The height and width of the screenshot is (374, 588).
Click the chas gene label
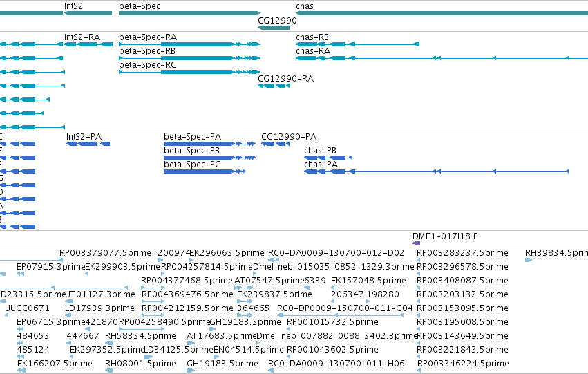tap(305, 6)
